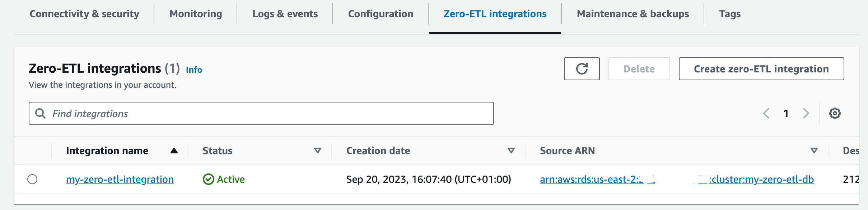The height and width of the screenshot is (210, 868).
Task: Sort by Source ARN column arrow
Action: (814, 151)
